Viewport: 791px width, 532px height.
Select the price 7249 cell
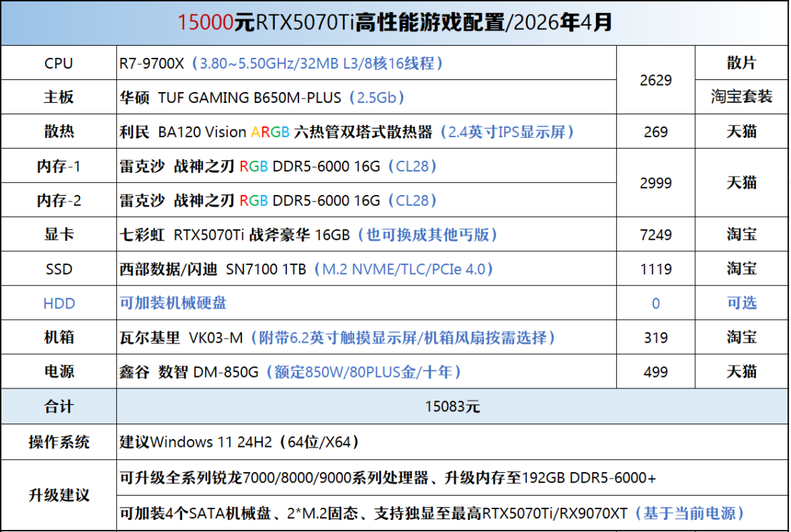point(656,234)
